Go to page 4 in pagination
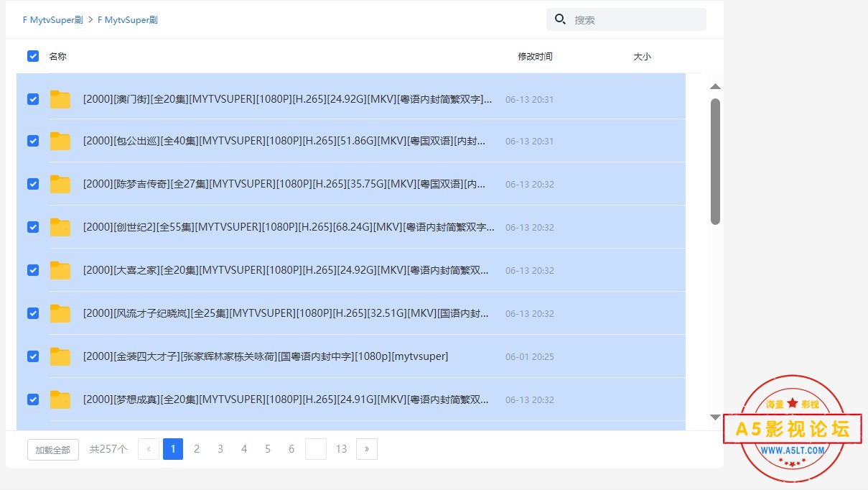This screenshot has height=490, width=868. coord(244,449)
